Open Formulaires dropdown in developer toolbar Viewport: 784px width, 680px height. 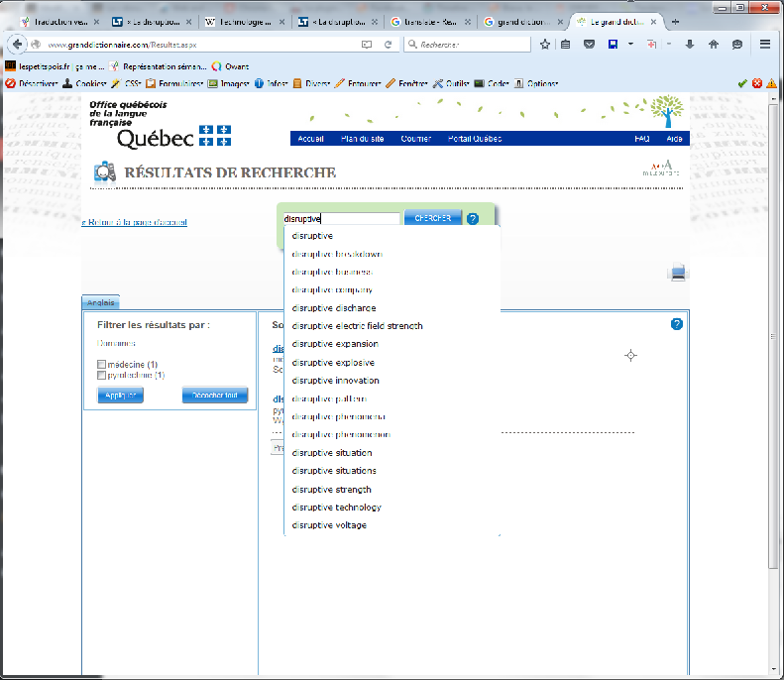174,83
